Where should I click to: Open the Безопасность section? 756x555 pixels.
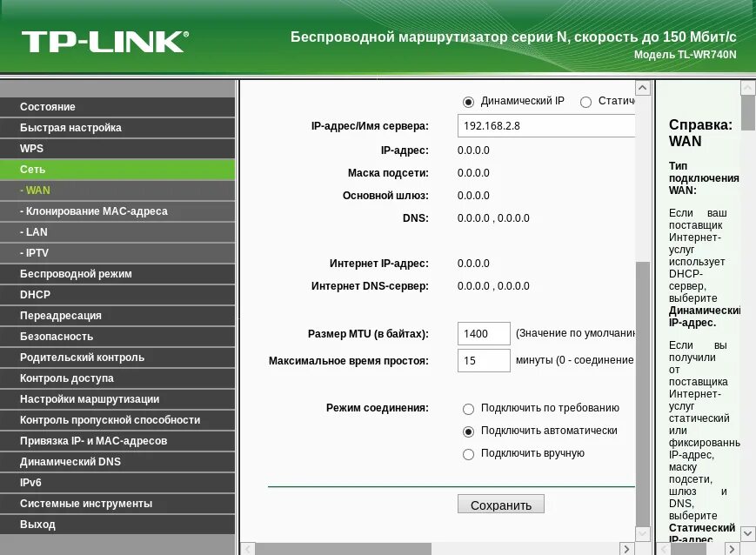tap(117, 336)
